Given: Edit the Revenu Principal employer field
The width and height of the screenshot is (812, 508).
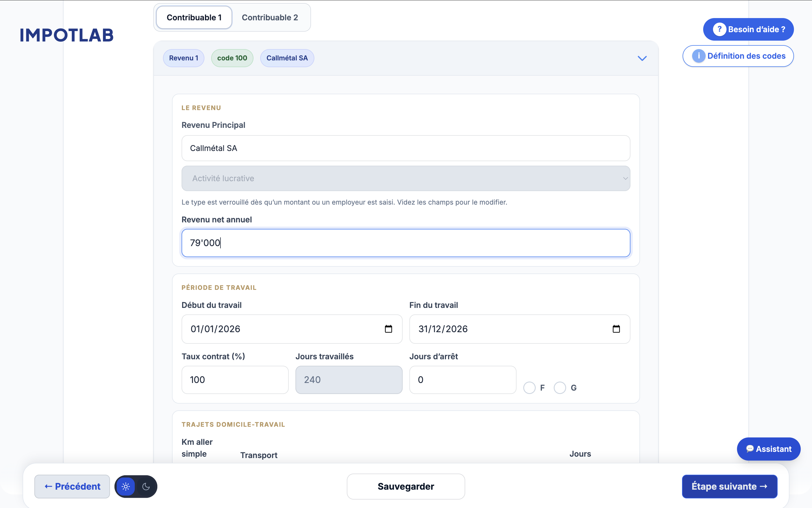Looking at the screenshot, I should click(406, 148).
